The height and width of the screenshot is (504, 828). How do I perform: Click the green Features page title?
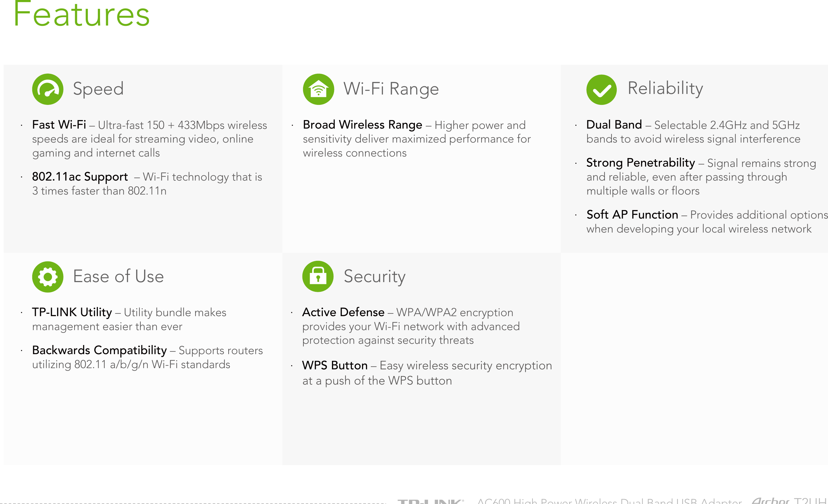pos(81,15)
